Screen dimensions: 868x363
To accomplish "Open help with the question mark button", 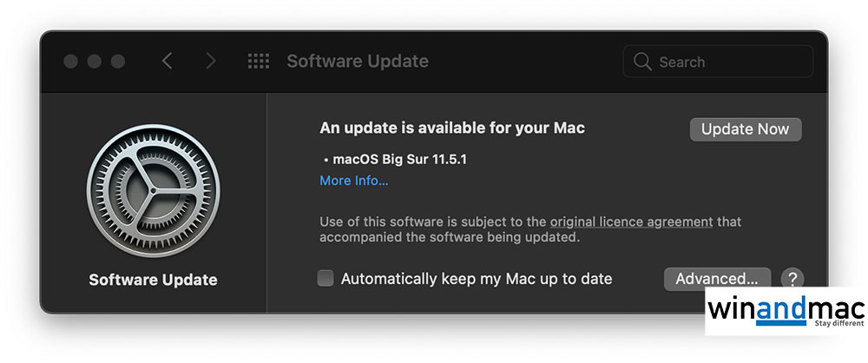I will (x=792, y=279).
